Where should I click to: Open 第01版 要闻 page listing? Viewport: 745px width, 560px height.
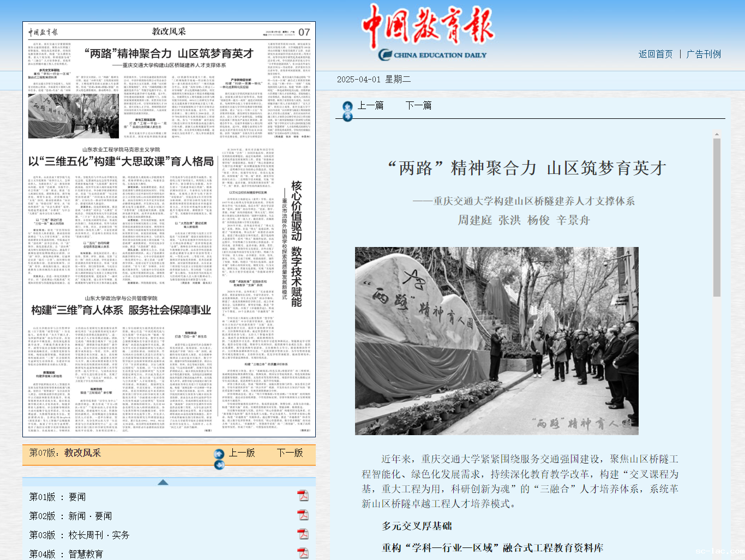point(57,497)
